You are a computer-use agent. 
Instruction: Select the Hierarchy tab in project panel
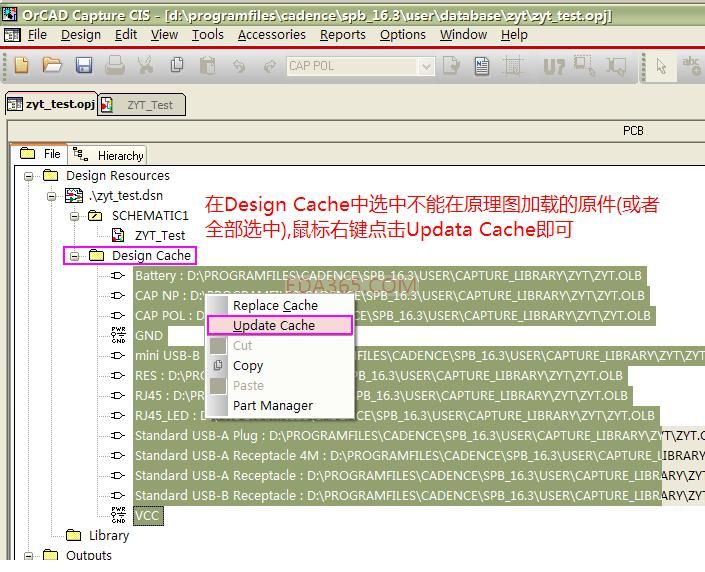[107, 155]
